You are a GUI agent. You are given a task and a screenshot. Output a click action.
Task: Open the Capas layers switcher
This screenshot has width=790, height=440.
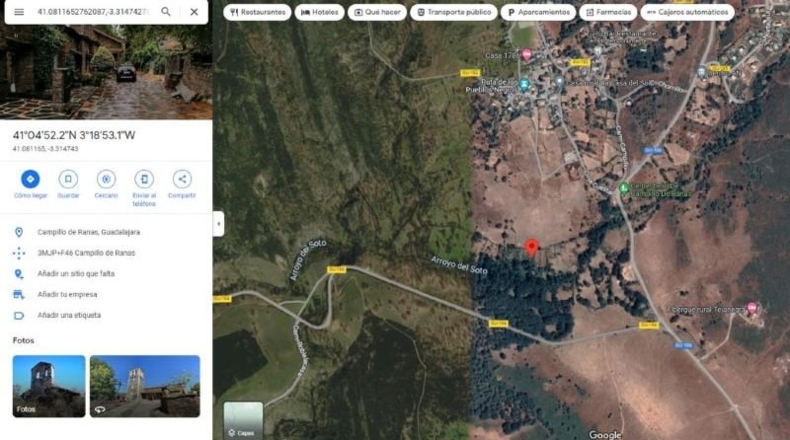[x=243, y=420]
